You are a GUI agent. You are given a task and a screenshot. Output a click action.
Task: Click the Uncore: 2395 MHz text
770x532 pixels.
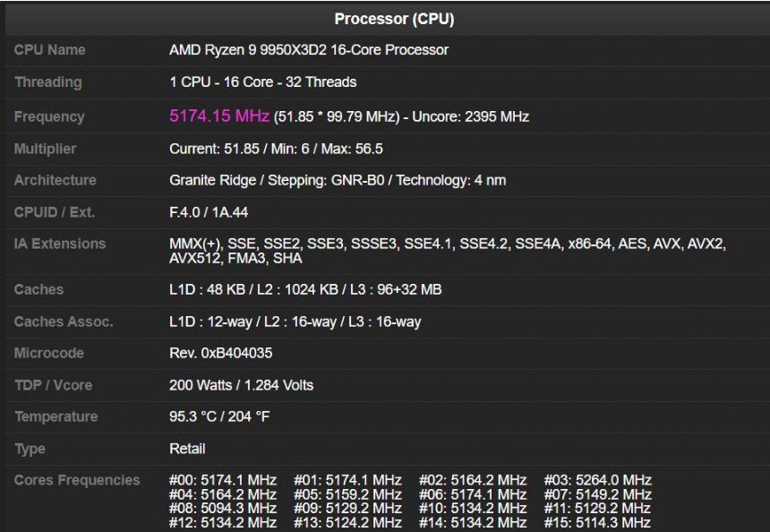coord(470,116)
